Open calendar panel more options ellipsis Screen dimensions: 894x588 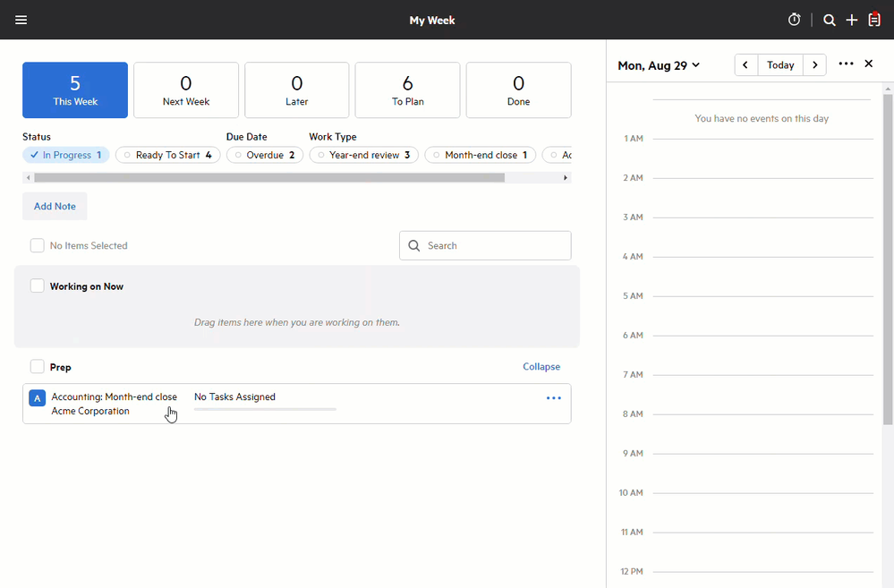[846, 64]
